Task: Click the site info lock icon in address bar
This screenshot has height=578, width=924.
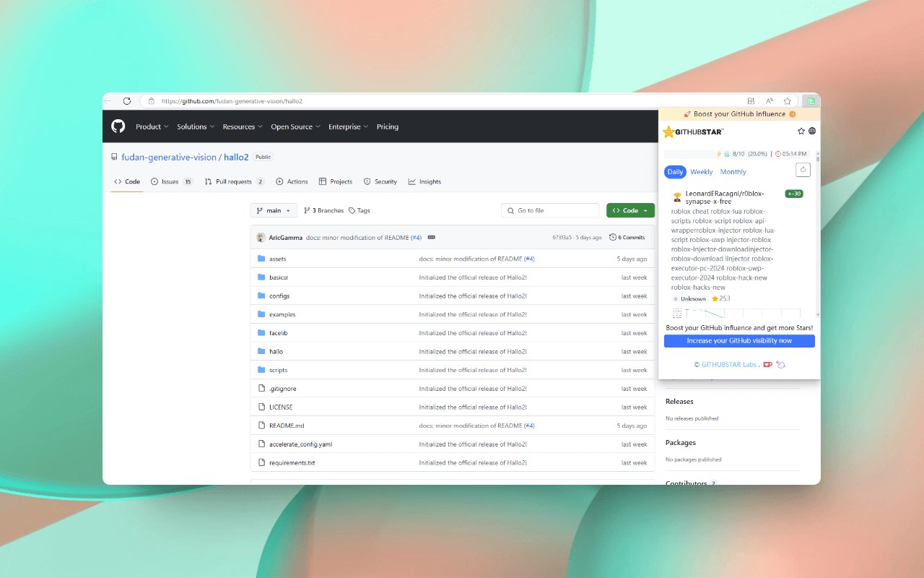Action: click(x=152, y=101)
